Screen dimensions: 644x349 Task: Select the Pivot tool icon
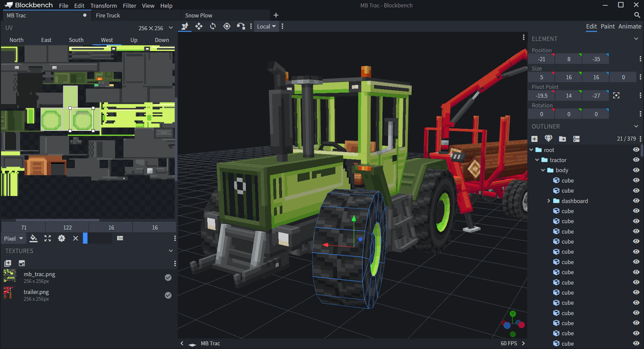[227, 26]
